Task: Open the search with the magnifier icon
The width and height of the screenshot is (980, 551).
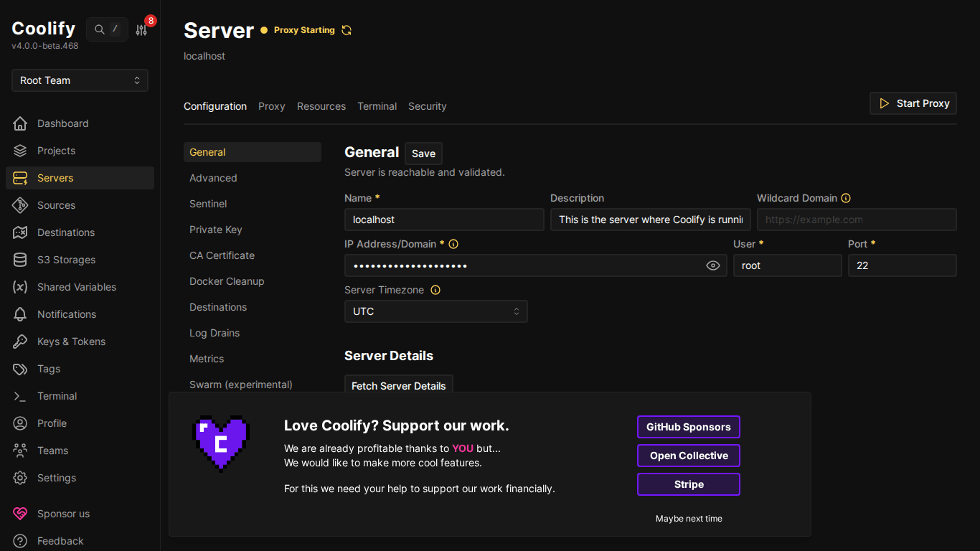Action: (x=100, y=29)
